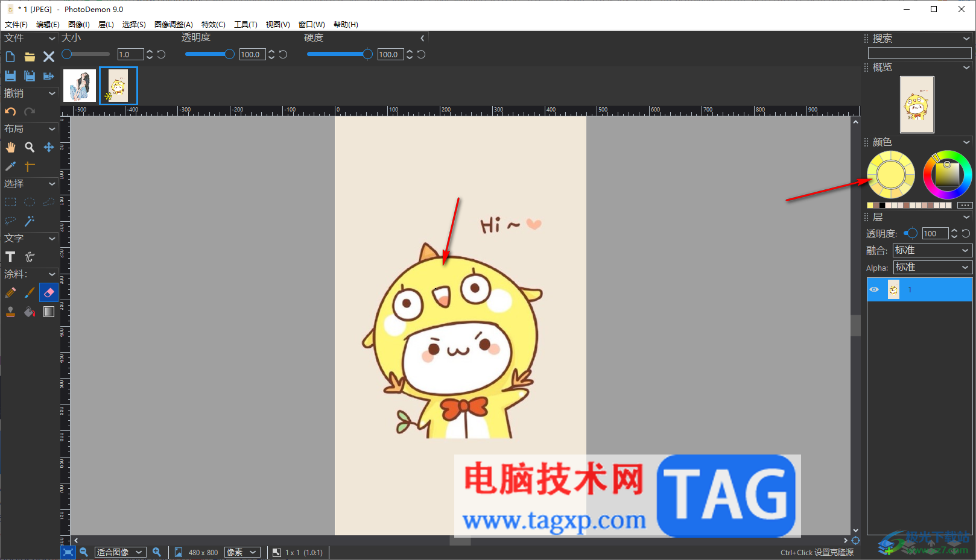Viewport: 976px width, 560px height.
Task: Click the rainbow hue color wheel
Action: (x=948, y=175)
